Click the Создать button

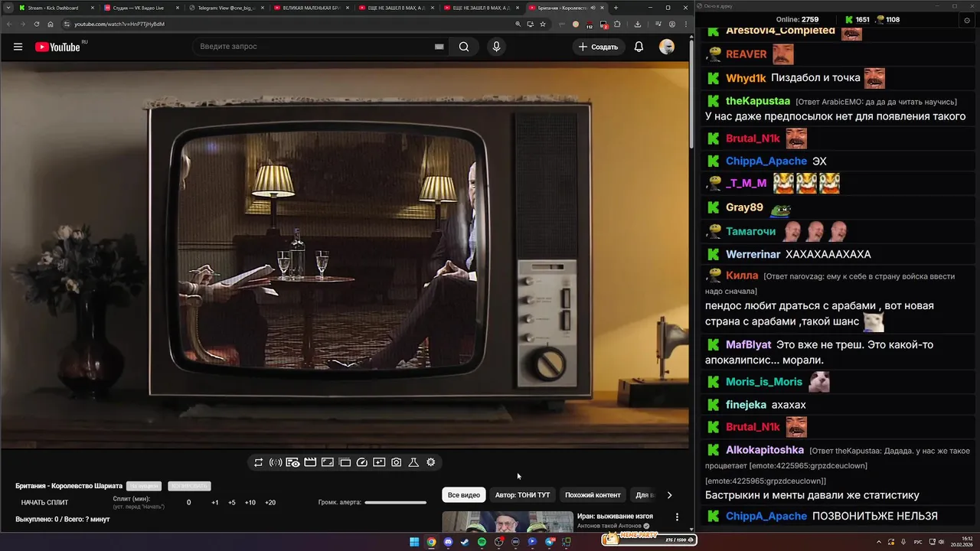(x=598, y=47)
